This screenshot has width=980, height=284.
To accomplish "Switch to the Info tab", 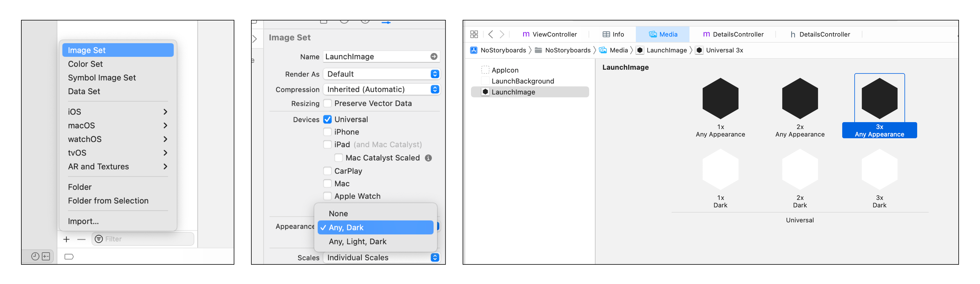I will [x=613, y=34].
